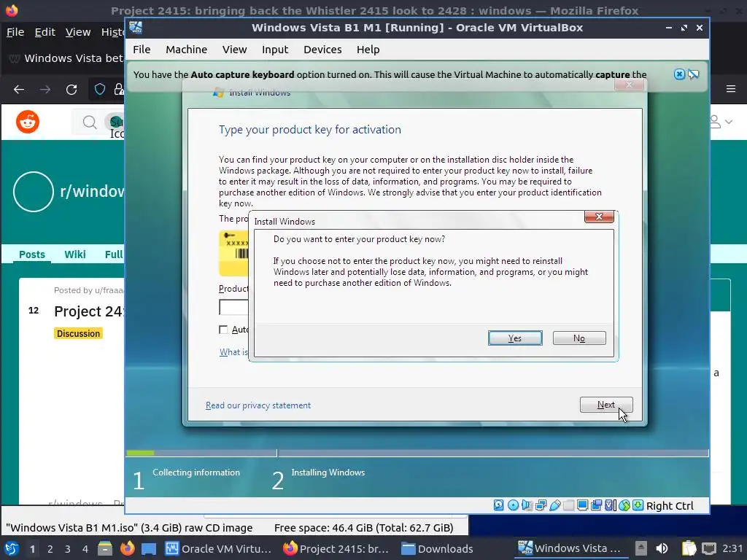747x560 pixels.
Task: Click the Reddit search magnifier icon
Action: pyautogui.click(x=90, y=122)
